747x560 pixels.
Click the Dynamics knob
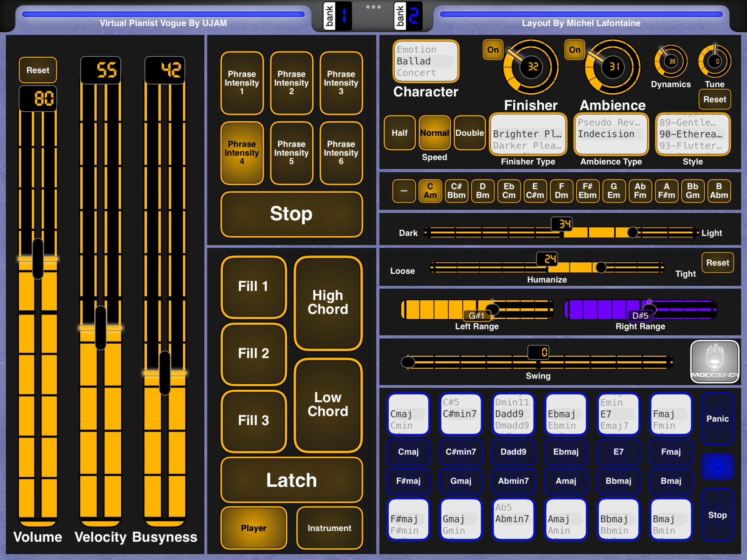[x=671, y=62]
